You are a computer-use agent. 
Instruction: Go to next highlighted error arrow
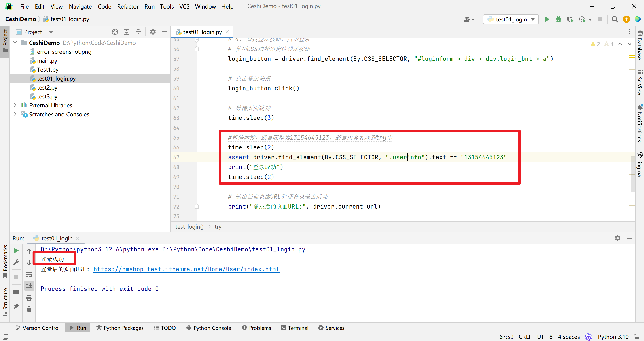point(629,44)
